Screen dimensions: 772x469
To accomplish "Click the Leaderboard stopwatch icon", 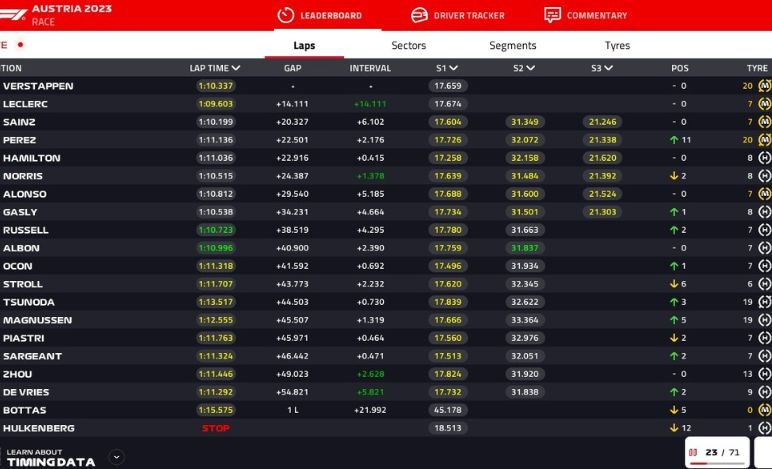I will pos(285,15).
